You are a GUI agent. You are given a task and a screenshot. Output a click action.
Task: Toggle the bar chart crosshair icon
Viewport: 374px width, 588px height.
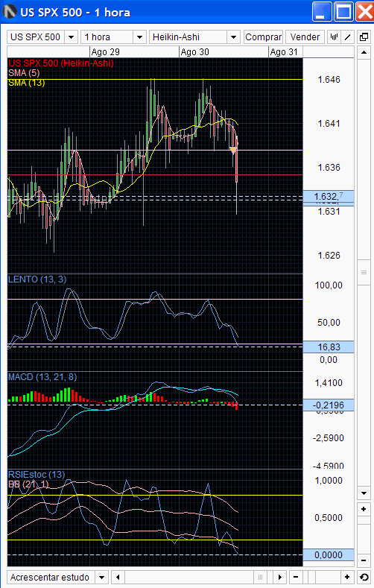pyautogui.click(x=334, y=37)
